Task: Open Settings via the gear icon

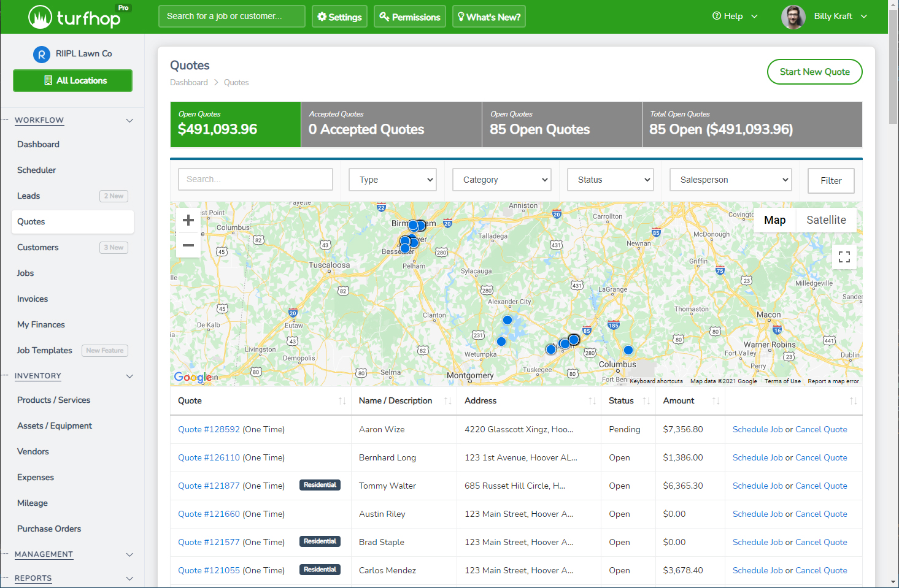Action: [323, 17]
